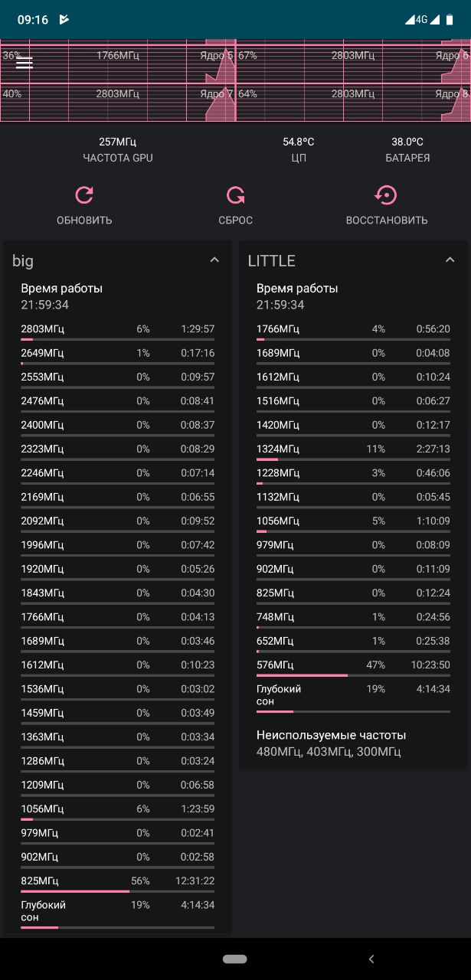
Task: Collapse the LITTLE cluster card
Action: [450, 260]
